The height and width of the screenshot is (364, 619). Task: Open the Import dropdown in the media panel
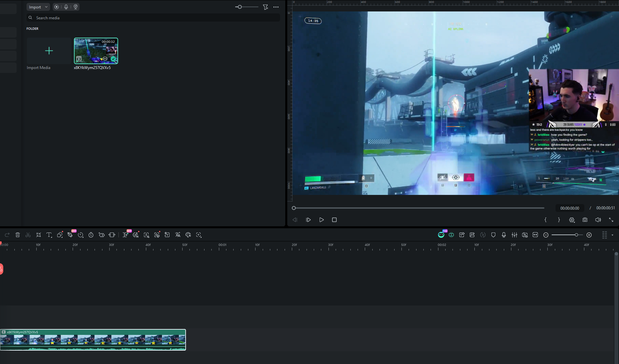[x=38, y=7]
